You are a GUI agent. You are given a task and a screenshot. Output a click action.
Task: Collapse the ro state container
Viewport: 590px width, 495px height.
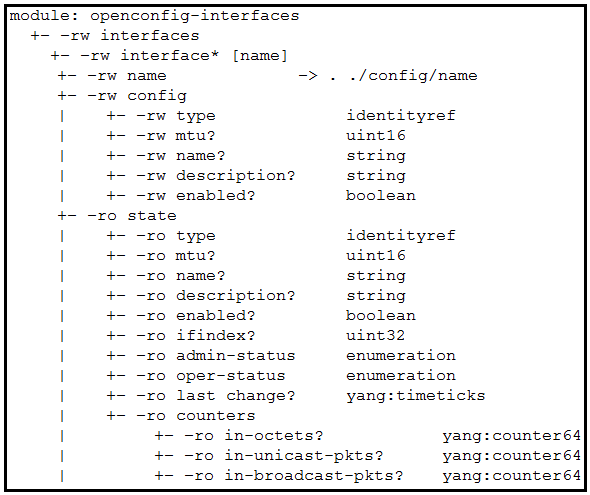click(117, 216)
